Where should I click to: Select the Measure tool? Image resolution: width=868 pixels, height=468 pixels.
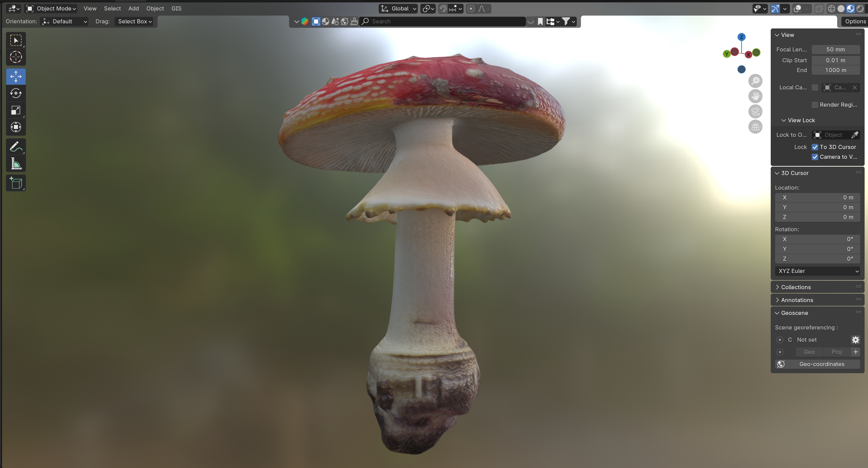tap(16, 164)
